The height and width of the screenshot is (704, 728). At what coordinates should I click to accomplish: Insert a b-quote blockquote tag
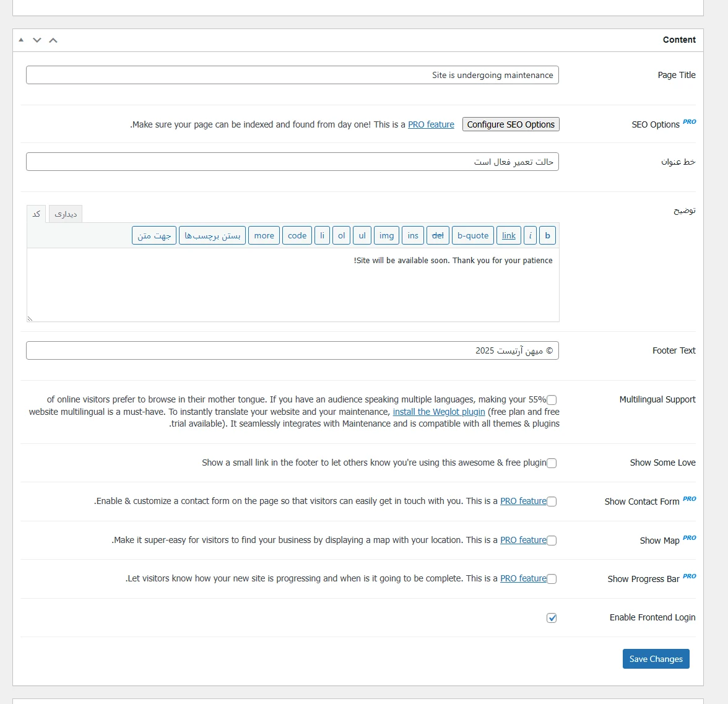[473, 235]
